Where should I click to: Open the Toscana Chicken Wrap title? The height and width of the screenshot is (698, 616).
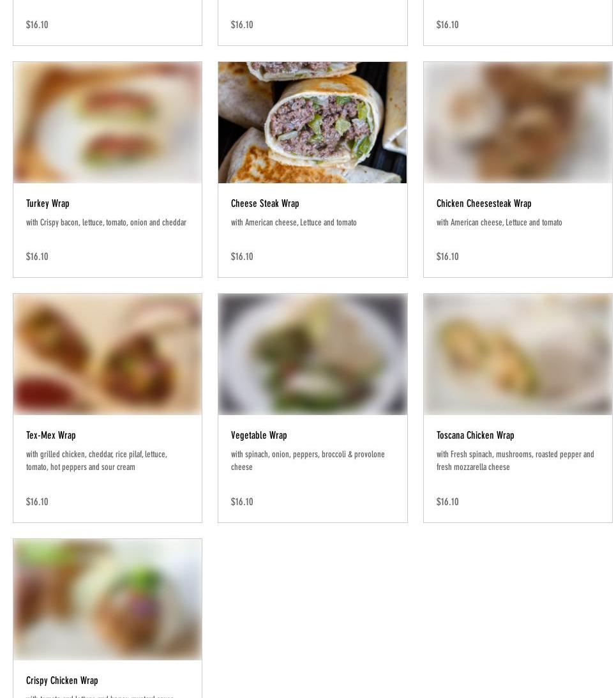pos(476,435)
